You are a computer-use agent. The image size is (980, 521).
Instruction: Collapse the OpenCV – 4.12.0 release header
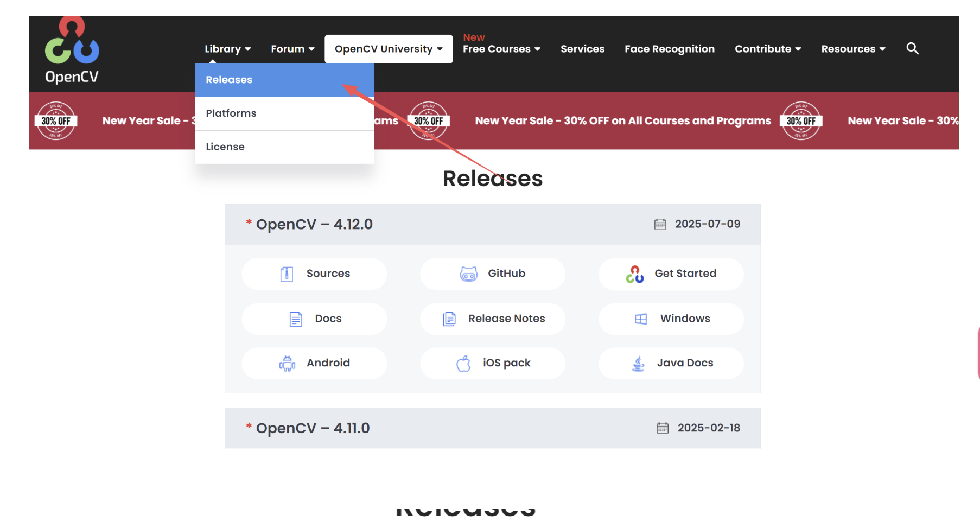pos(493,224)
